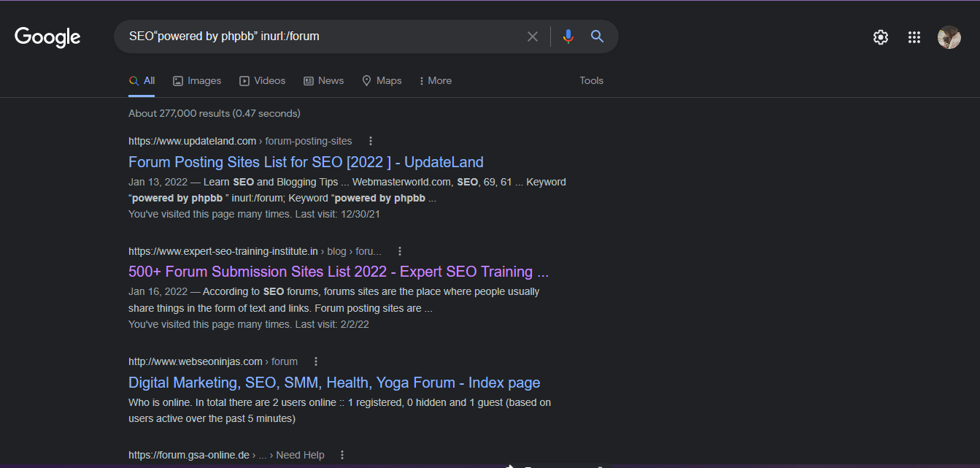Open options menu for webseoninjas.com result

pyautogui.click(x=316, y=361)
